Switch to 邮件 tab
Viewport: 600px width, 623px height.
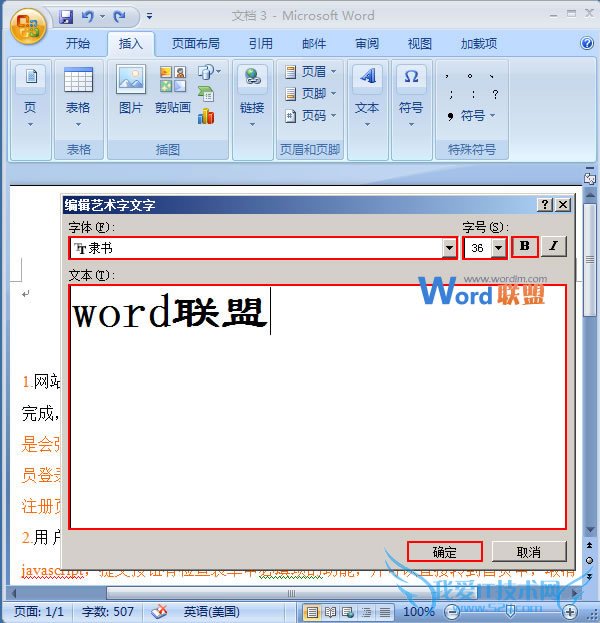(314, 43)
